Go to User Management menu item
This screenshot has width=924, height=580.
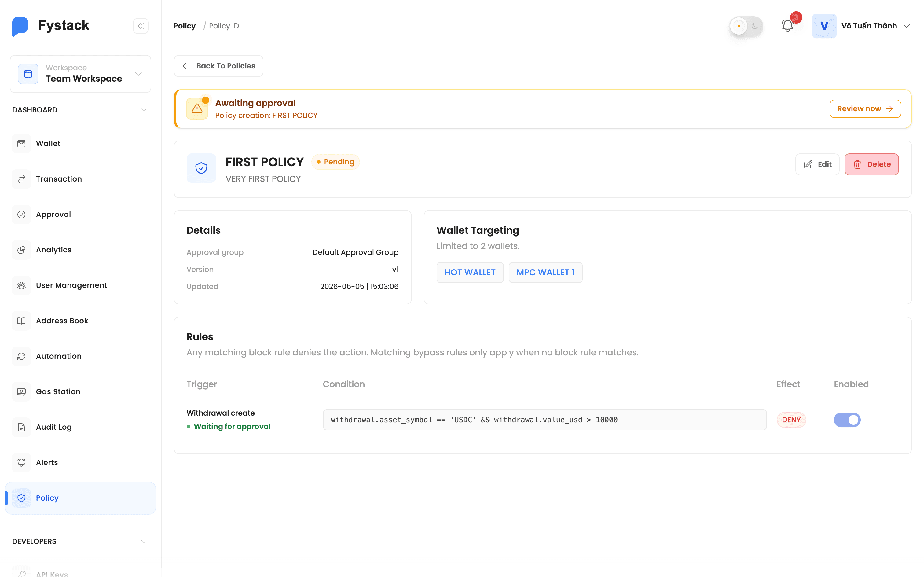pos(81,285)
